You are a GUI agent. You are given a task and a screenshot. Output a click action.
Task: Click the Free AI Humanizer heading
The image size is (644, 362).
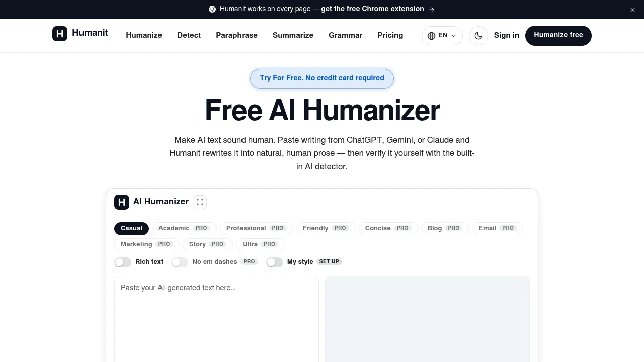point(322,110)
